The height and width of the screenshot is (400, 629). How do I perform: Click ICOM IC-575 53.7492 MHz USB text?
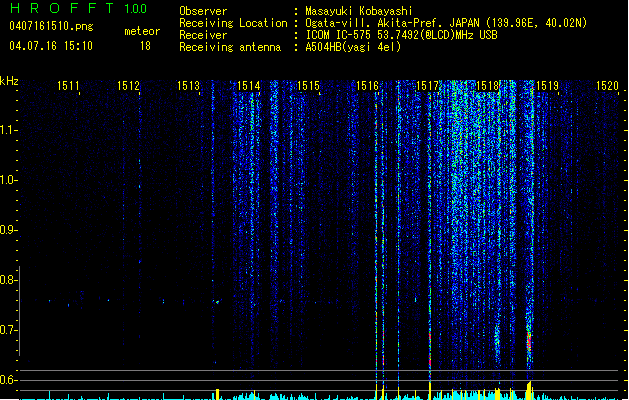point(402,35)
